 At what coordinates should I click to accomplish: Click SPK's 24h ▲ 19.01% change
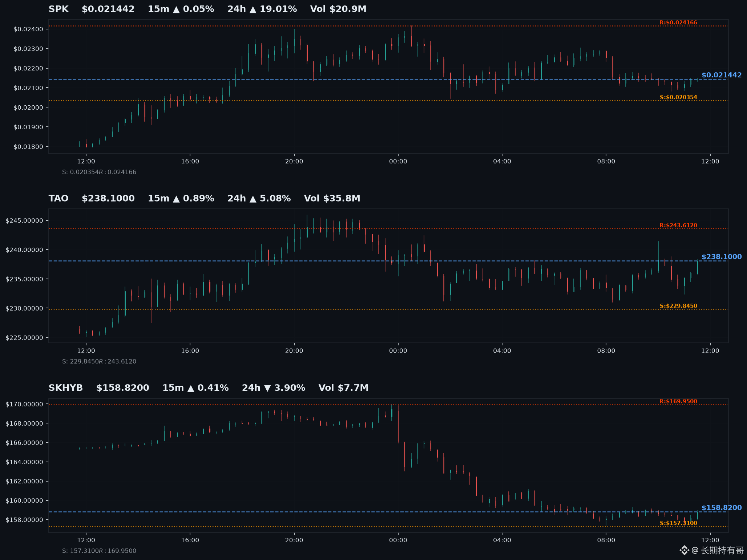(262, 9)
